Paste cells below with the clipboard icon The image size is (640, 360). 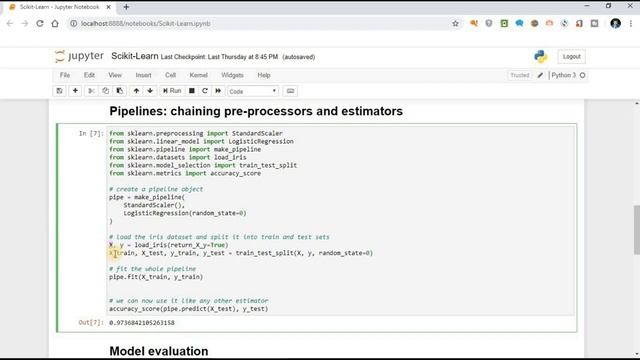120,91
